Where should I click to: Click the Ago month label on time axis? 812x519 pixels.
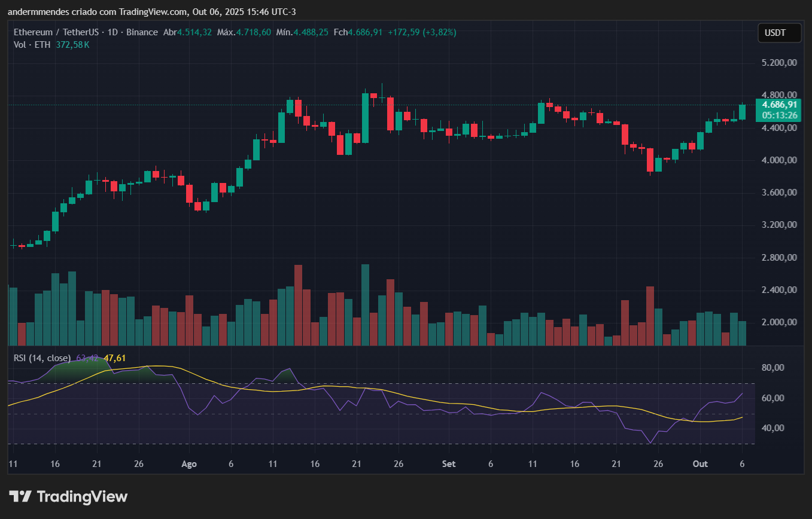coord(189,464)
